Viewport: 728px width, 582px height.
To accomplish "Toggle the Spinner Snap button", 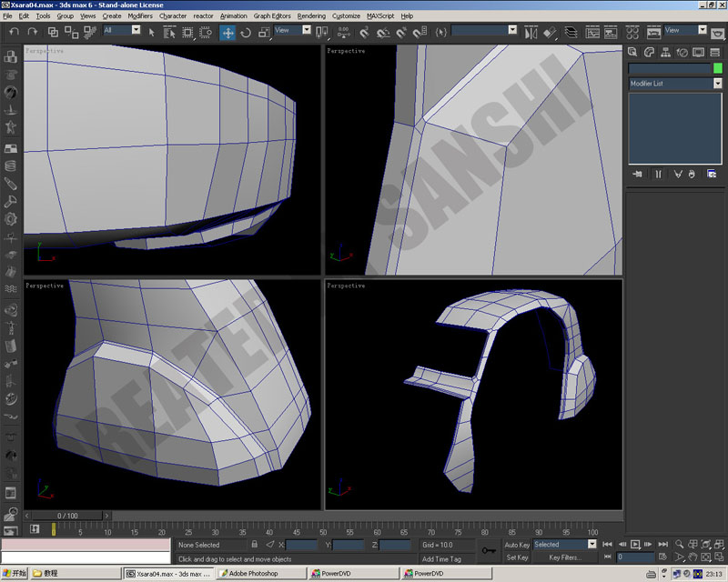I will (420, 33).
